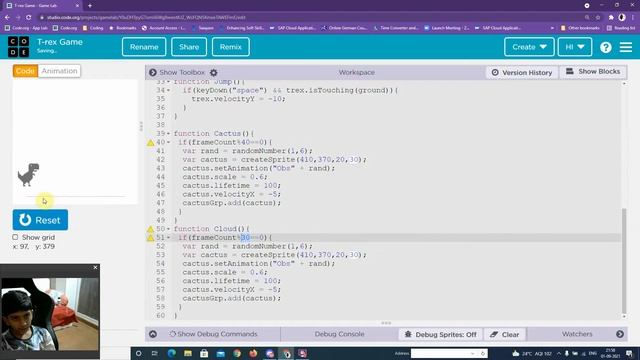
Task: Click the Debug Console header
Action: [x=339, y=334]
